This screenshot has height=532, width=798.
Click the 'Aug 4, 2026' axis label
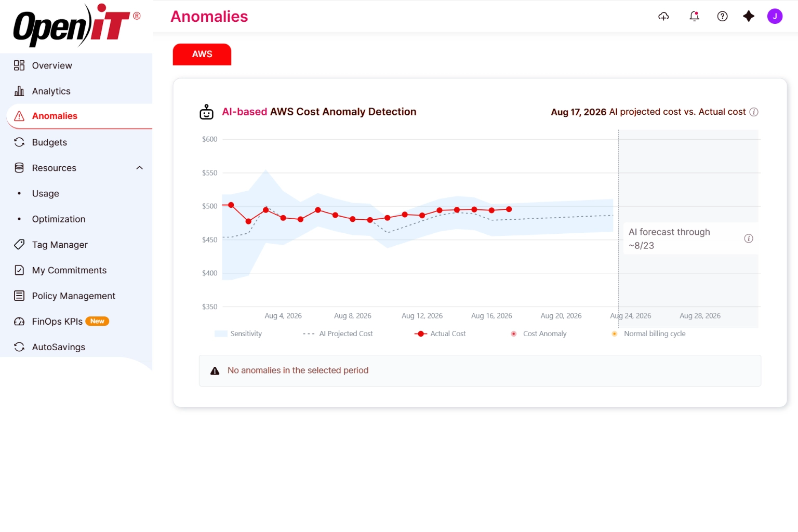283,316
